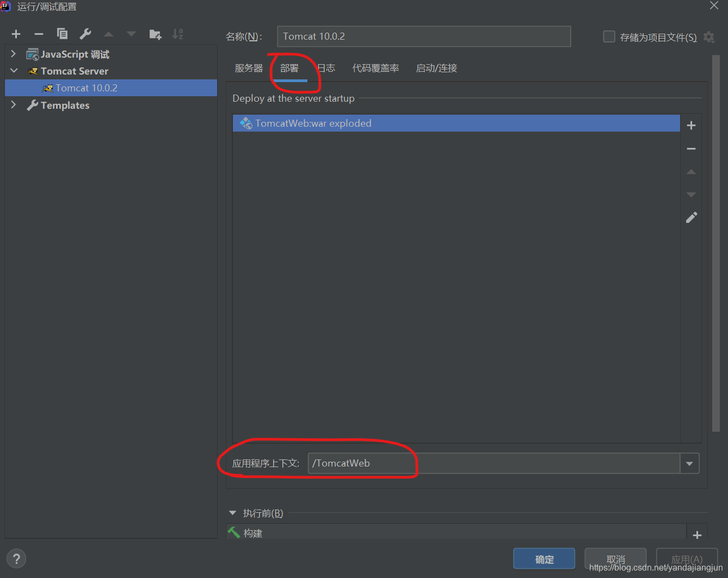Collapse the before-launch section
This screenshot has height=578, width=728.
coord(233,513)
